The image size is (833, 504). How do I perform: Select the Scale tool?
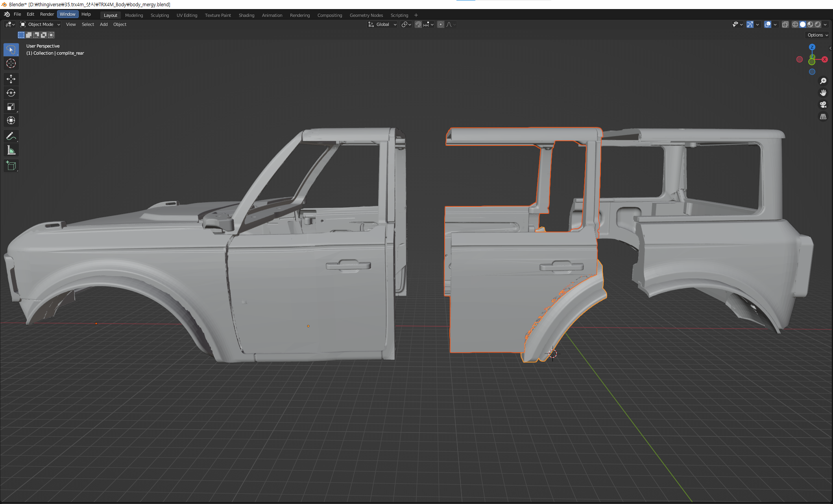pyautogui.click(x=11, y=107)
